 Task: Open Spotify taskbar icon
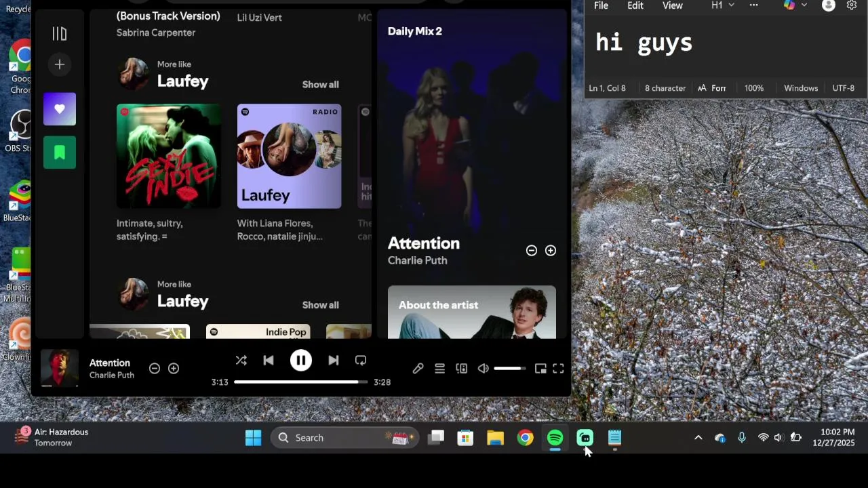tap(555, 438)
